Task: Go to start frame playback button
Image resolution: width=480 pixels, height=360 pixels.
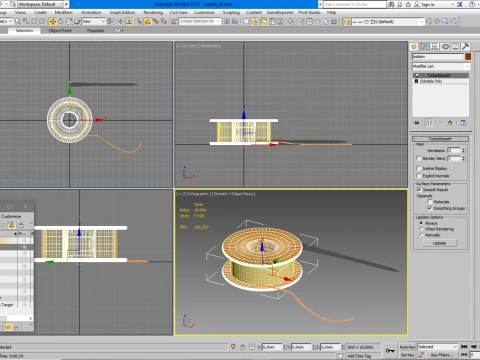Action: pyautogui.click(x=464, y=347)
